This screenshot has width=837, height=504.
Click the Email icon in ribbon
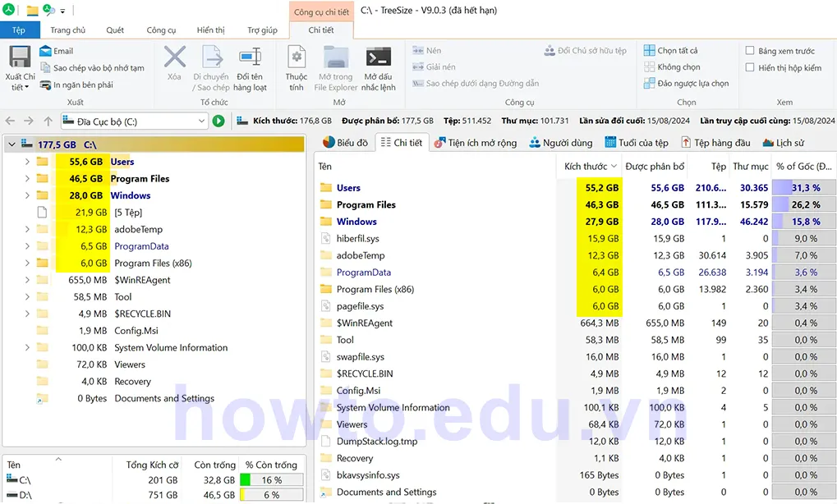click(x=45, y=51)
